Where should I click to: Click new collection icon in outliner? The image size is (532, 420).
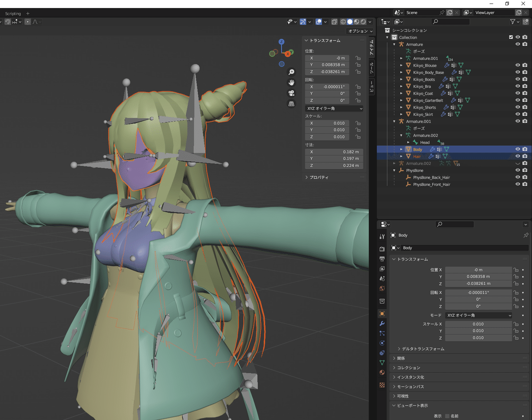(x=526, y=21)
